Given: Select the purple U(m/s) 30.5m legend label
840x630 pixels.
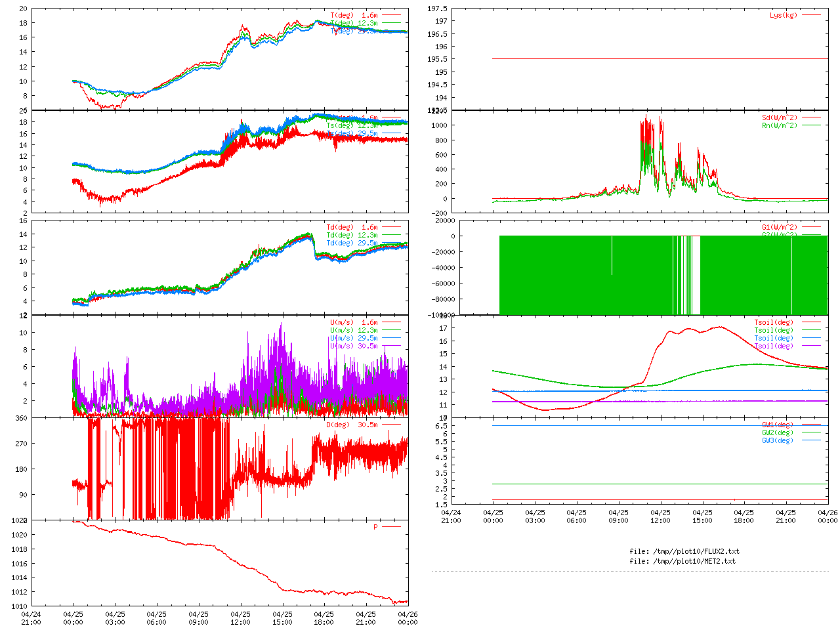Looking at the screenshot, I should (x=354, y=346).
